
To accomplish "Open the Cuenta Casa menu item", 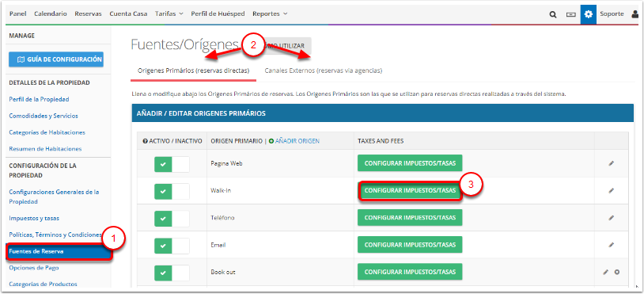I will pyautogui.click(x=128, y=13).
